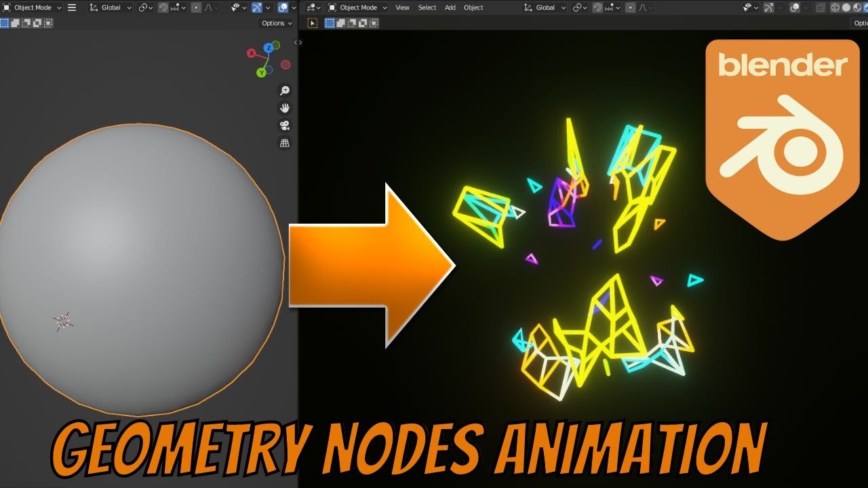Toggle Show Gizmo button in right viewport
The width and height of the screenshot is (868, 488).
point(769,7)
